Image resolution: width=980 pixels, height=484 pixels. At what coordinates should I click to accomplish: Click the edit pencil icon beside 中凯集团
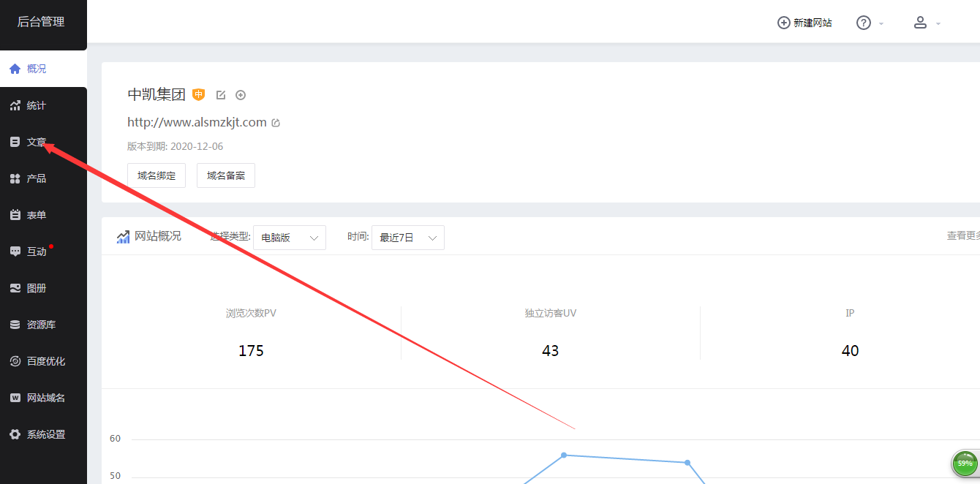point(221,95)
